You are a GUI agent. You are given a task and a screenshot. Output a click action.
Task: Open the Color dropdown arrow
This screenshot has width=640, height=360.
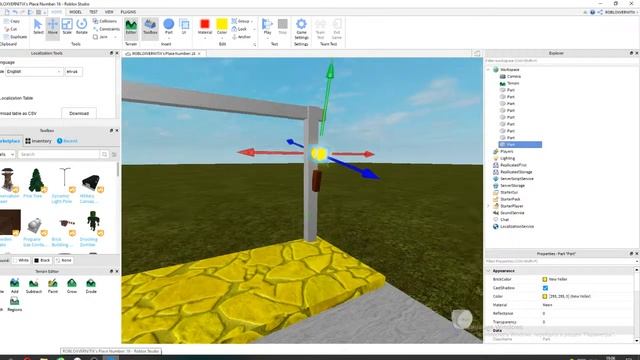(x=222, y=39)
